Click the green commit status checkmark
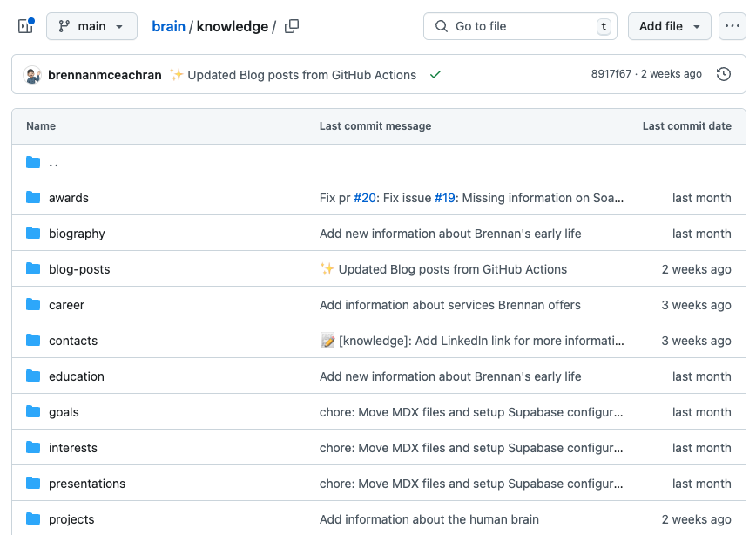The image size is (756, 535). [x=435, y=75]
